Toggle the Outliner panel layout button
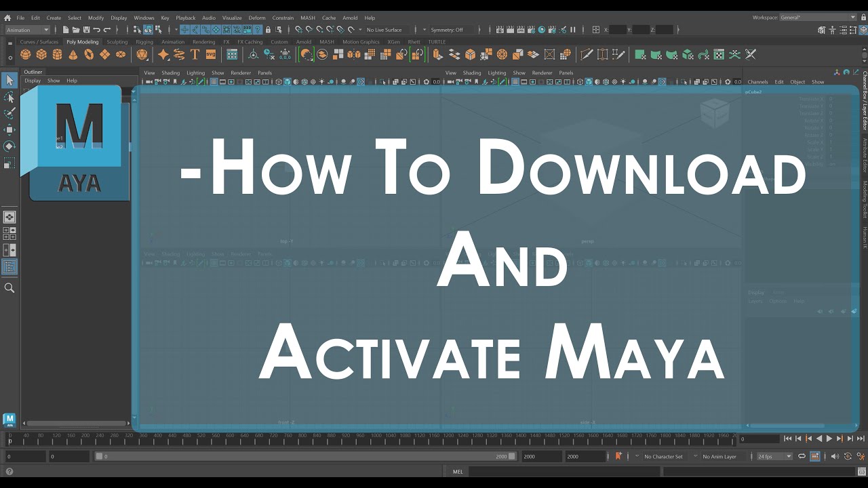The image size is (868, 488). tap(9, 267)
